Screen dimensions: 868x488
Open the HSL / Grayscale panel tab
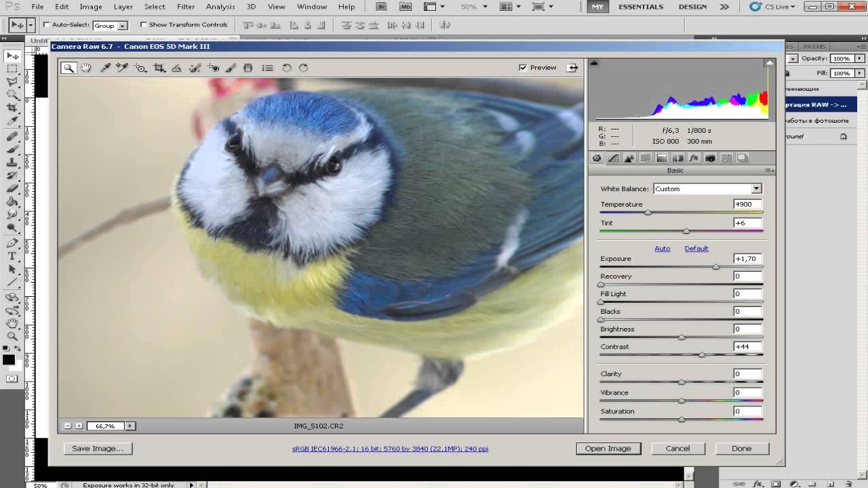[646, 158]
